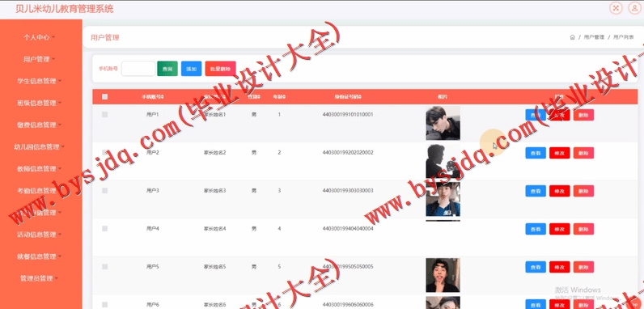Viewport: 644px width, 309px height.
Task: Expand the 活动信息管理 sidebar menu
Action: (40, 235)
